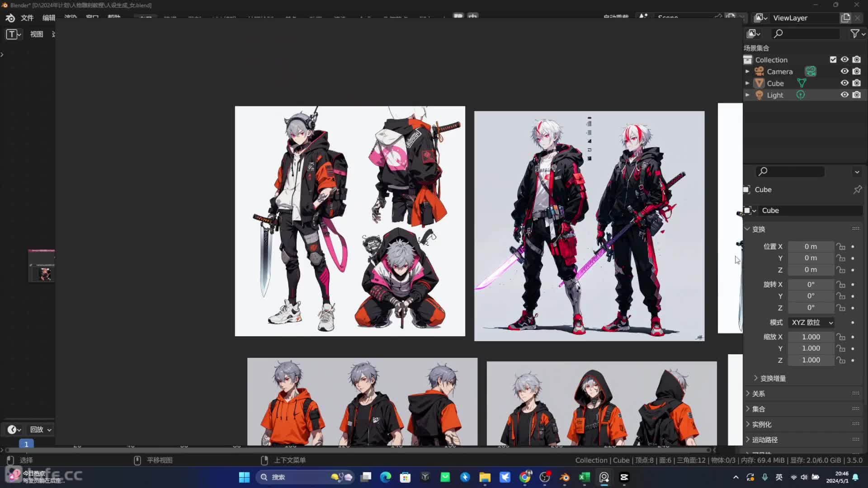Image resolution: width=868 pixels, height=488 pixels.
Task: Open the 文件 menu
Action: point(27,18)
